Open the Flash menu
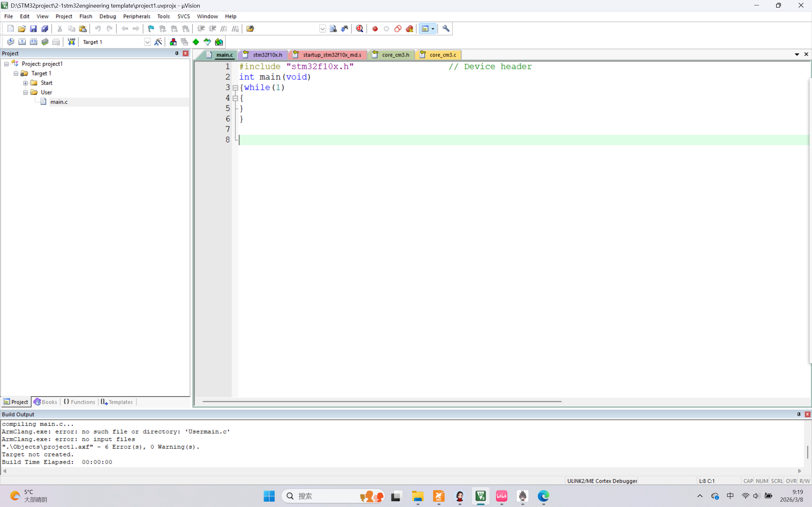Viewport: 812px width, 507px height. click(86, 16)
